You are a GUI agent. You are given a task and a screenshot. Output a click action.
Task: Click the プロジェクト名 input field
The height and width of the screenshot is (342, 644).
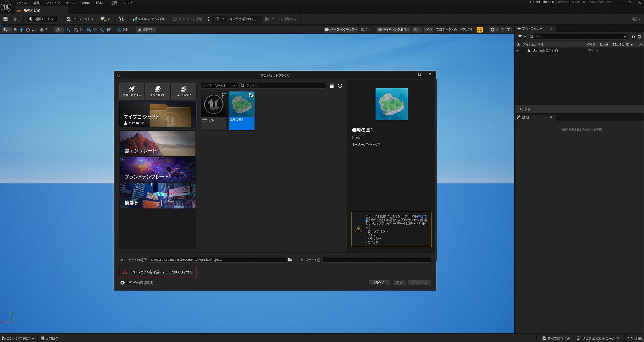[376, 260]
